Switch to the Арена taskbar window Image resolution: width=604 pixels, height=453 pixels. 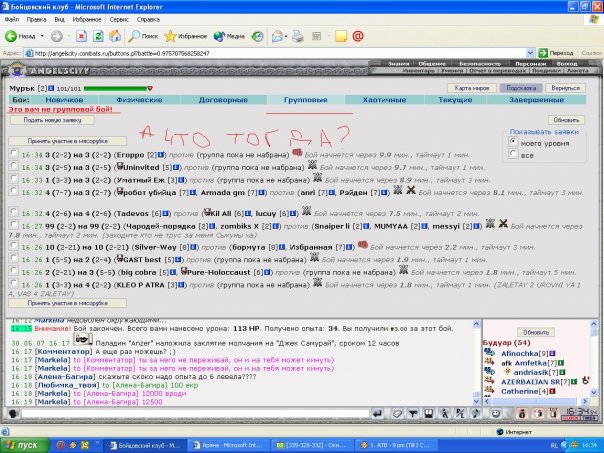228,445
